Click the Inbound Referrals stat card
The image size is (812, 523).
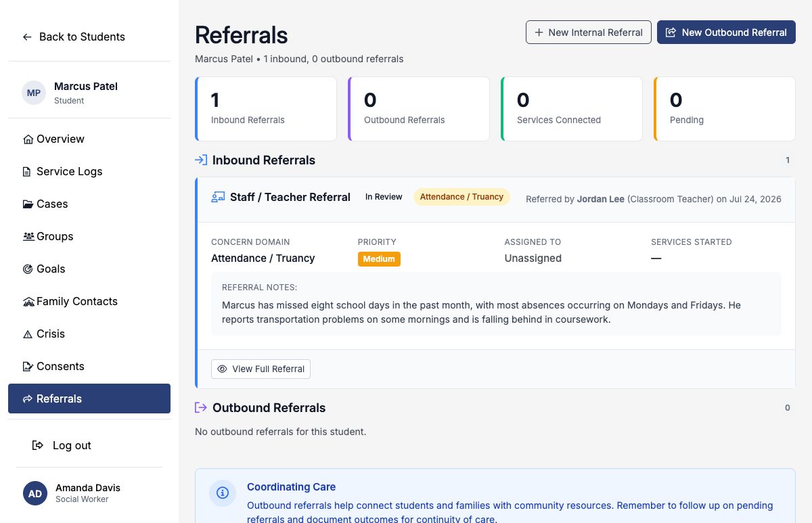tap(266, 109)
